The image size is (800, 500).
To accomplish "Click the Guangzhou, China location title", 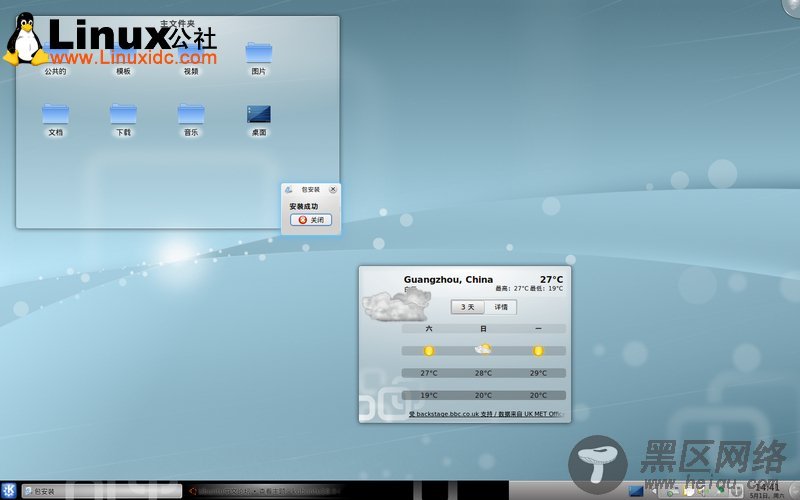I will (448, 279).
